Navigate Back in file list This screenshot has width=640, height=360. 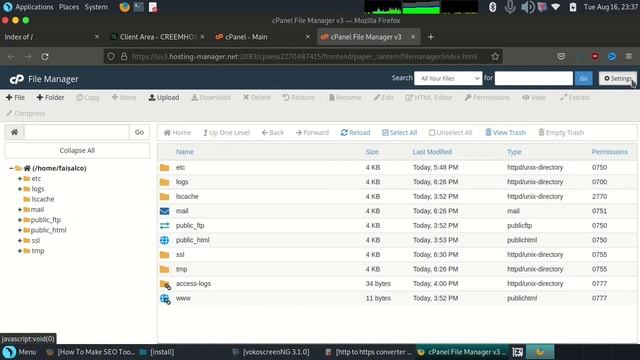[x=273, y=133]
